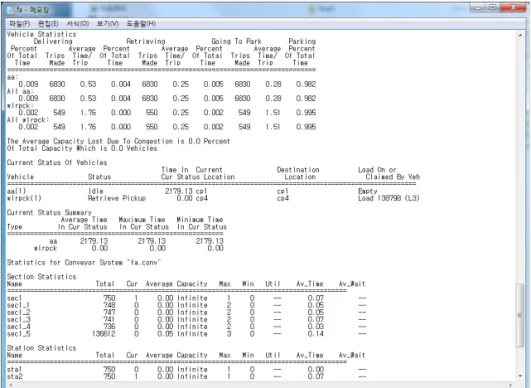Click the 'Load 138798 (L3)' text
Image resolution: width=531 pixels, height=388 pixels.
tap(389, 198)
